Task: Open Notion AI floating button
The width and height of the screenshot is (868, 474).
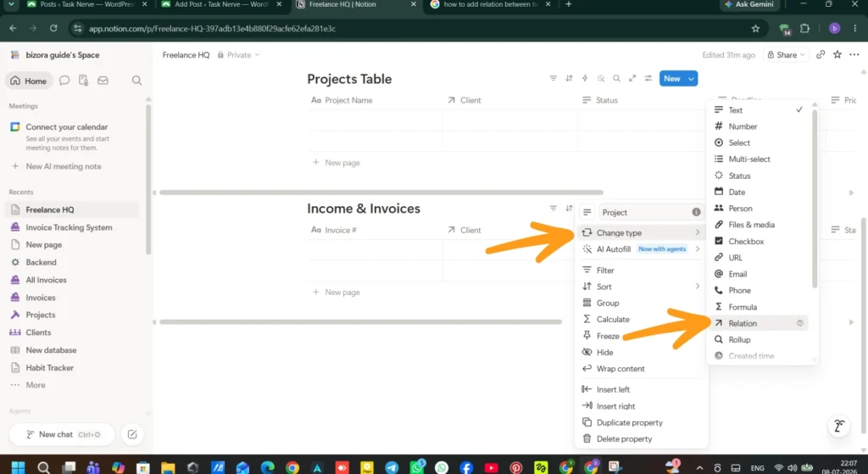Action: tap(839, 427)
